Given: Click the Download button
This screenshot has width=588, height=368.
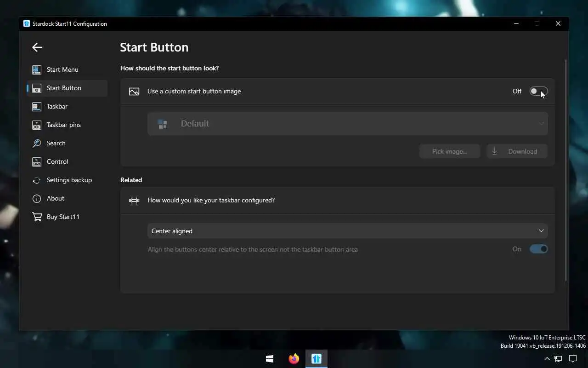Looking at the screenshot, I should (517, 151).
